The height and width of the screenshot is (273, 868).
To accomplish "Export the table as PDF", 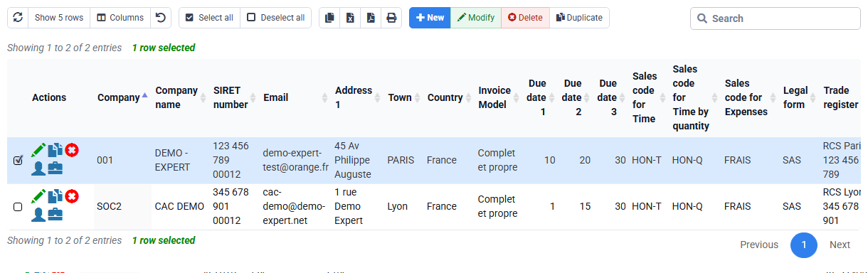I will coord(371,18).
